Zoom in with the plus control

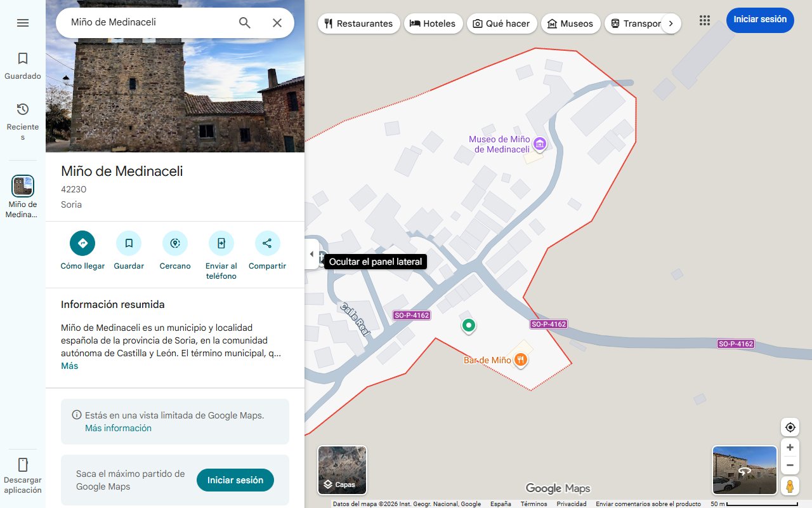790,447
